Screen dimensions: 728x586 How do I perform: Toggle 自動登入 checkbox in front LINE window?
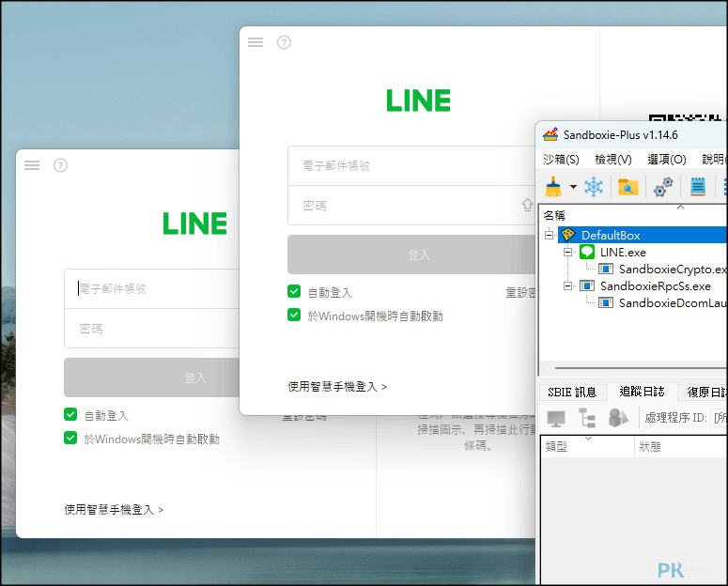pos(294,291)
